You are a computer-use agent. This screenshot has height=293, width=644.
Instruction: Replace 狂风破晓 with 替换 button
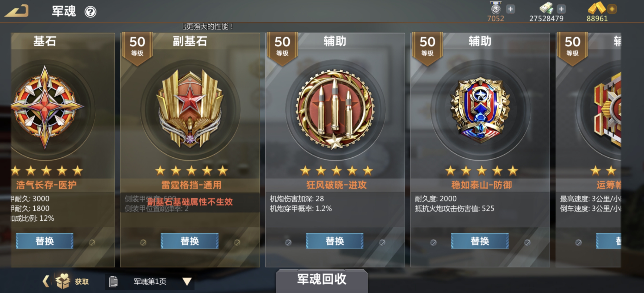click(x=335, y=241)
